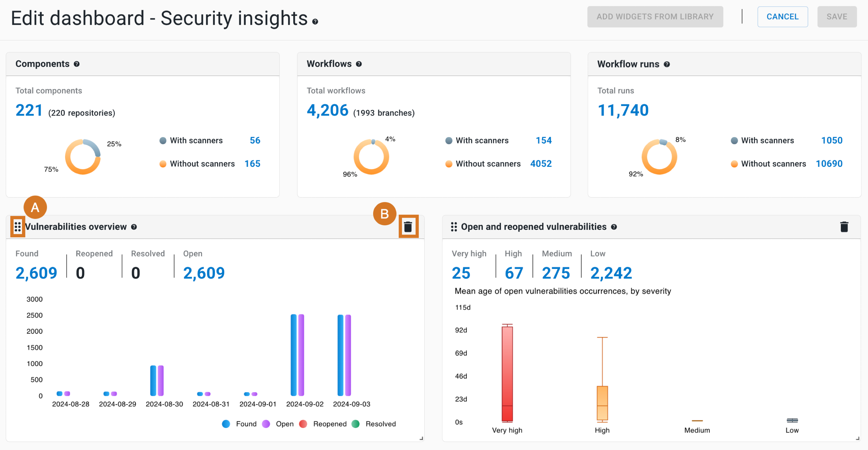Click the help icon next to Workflows
This screenshot has width=868, height=450.
(x=360, y=64)
